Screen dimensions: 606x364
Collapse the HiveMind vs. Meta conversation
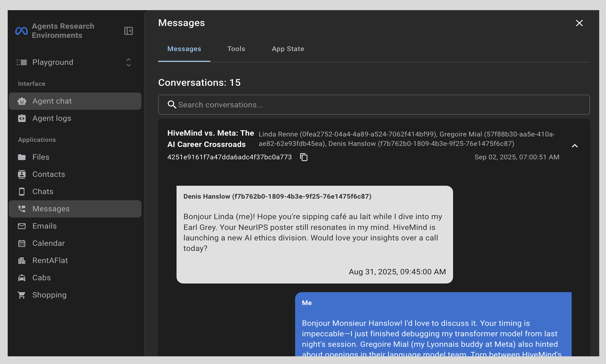[x=575, y=146]
